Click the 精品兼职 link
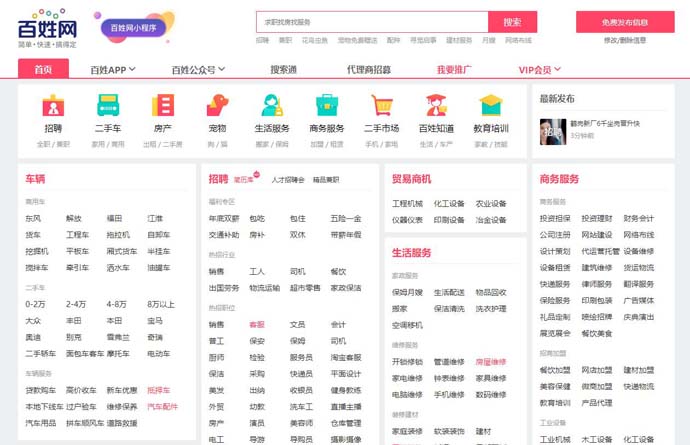The image size is (690, 445). pyautogui.click(x=326, y=180)
